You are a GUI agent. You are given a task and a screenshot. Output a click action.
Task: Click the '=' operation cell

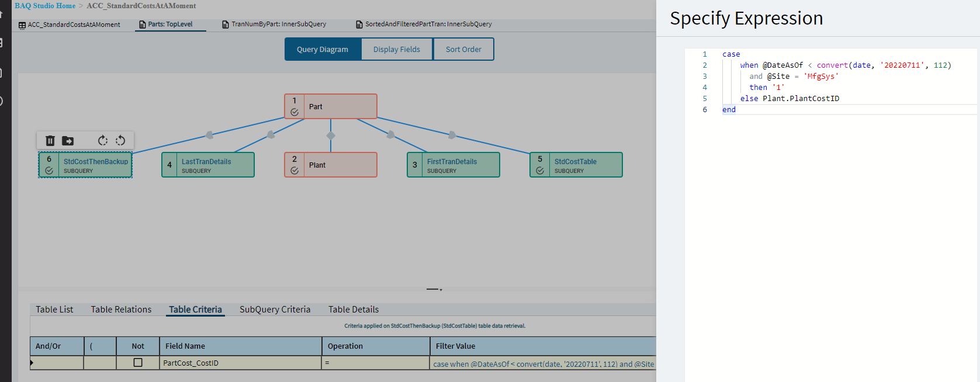click(376, 363)
